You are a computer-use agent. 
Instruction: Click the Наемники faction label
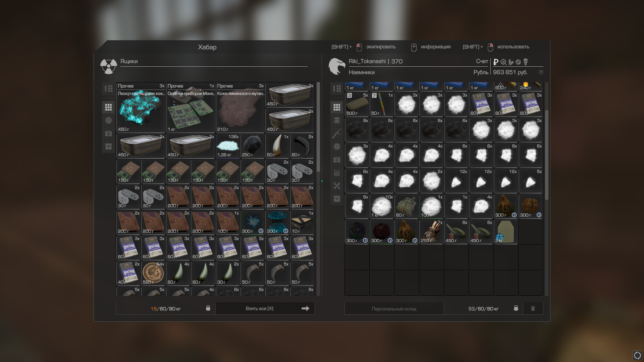pos(362,72)
